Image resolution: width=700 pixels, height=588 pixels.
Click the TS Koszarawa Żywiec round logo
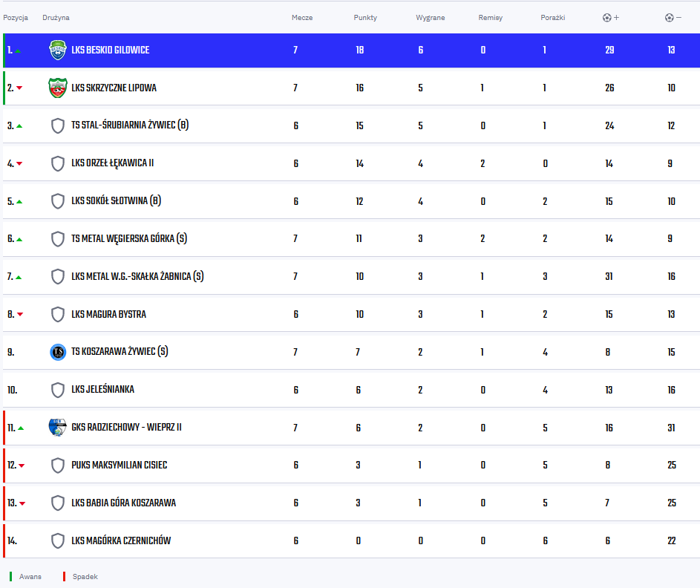tap(58, 352)
